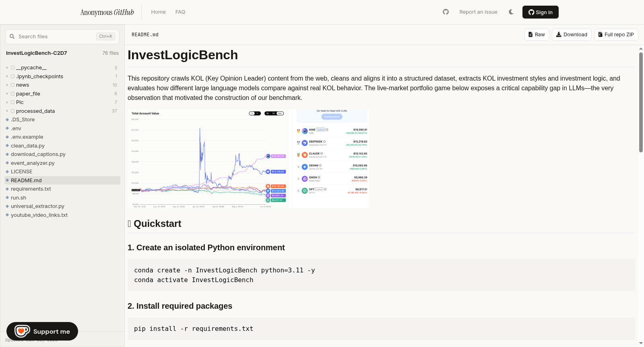The image size is (644, 347).
Task: Expand the processed_data folder arrow
Action: 7,111
